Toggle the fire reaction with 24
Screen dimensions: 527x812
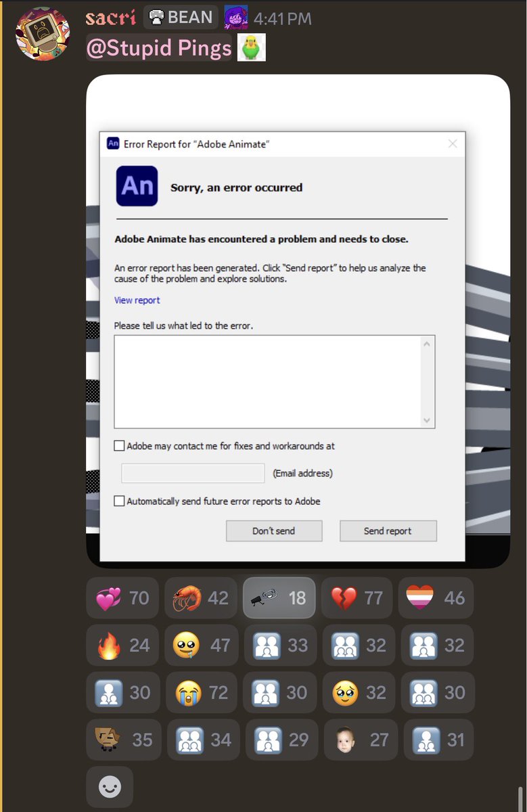coord(123,646)
